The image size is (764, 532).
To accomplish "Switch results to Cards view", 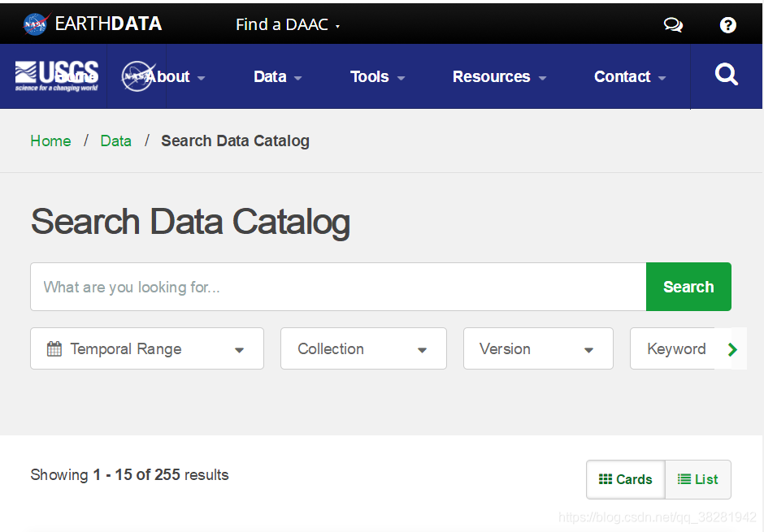I will [x=625, y=479].
